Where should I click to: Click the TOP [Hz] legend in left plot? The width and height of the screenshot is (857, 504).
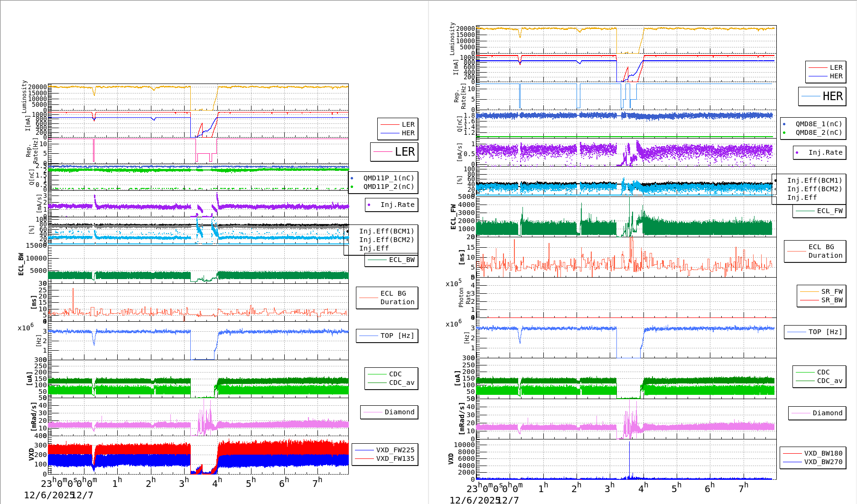point(397,336)
